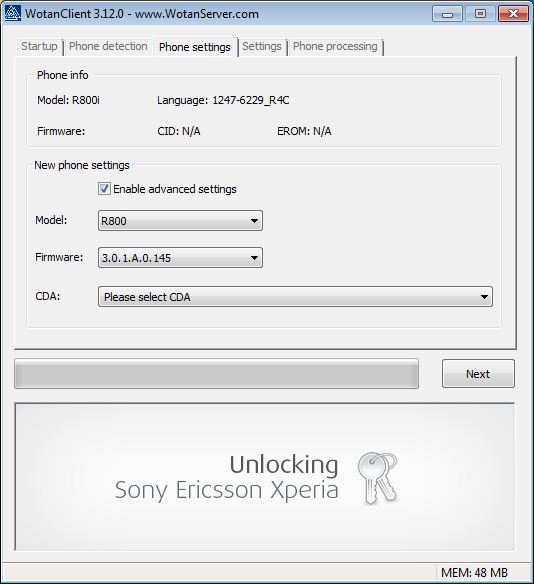Click the Language 1247-6229_R4C label
Screen dimensions: 534x584
click(x=223, y=100)
